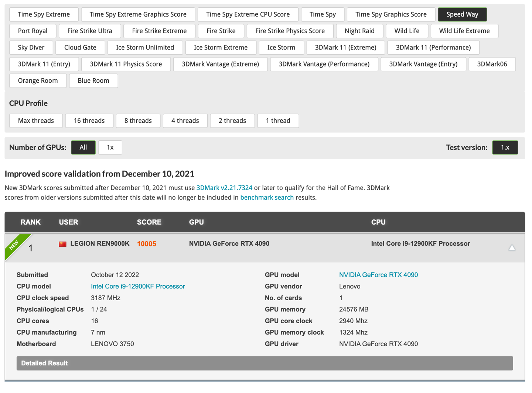Select Ice Storm Unlimited
The image size is (532, 393).
pyautogui.click(x=145, y=48)
